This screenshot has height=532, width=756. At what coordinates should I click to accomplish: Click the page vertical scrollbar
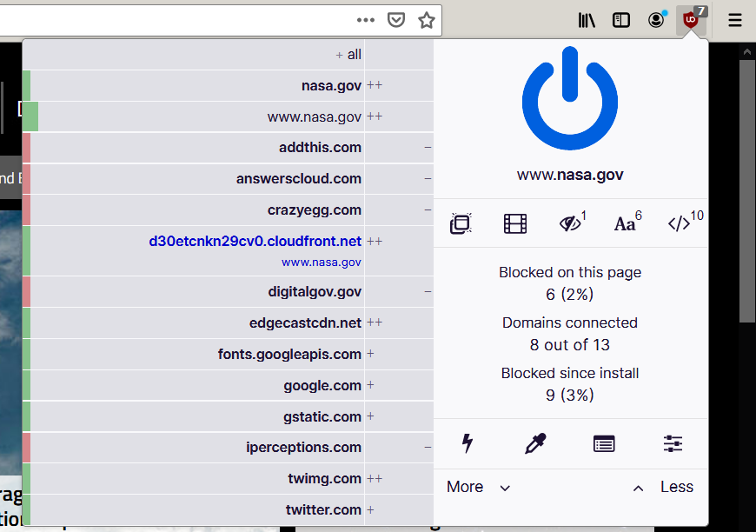[747, 191]
